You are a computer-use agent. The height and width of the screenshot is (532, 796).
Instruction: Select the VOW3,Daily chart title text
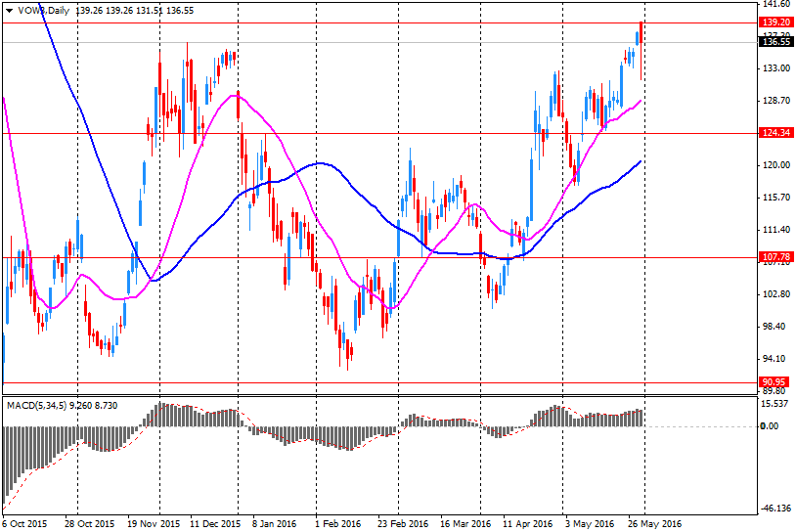pos(44,11)
